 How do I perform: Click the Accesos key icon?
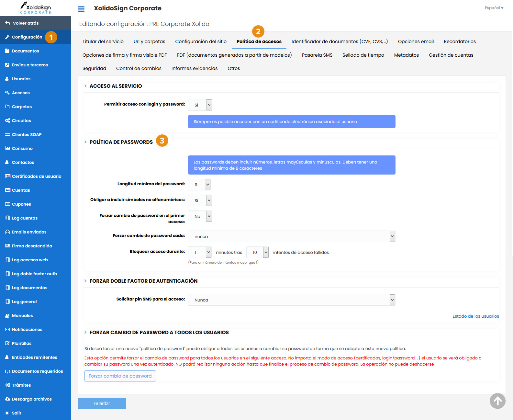click(x=7, y=93)
